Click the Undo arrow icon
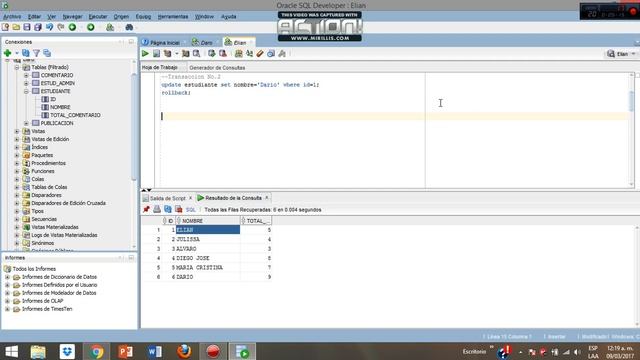This screenshot has width=640, height=360. coord(49,27)
